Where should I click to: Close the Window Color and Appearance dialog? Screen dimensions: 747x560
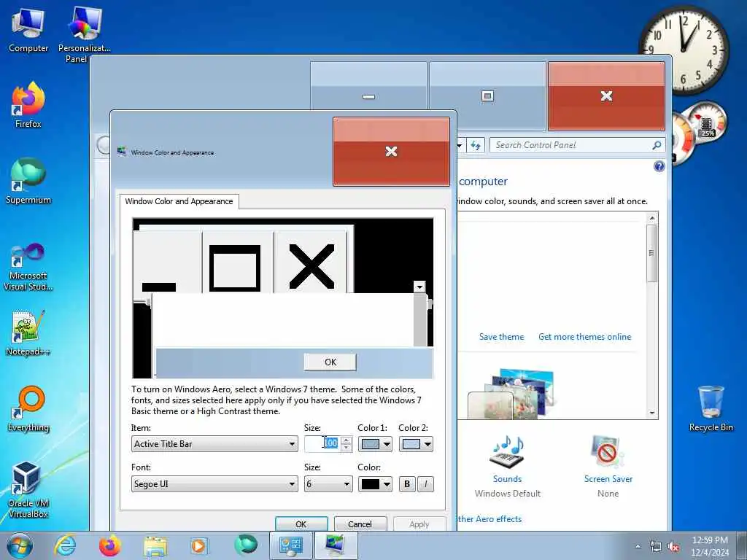(391, 152)
